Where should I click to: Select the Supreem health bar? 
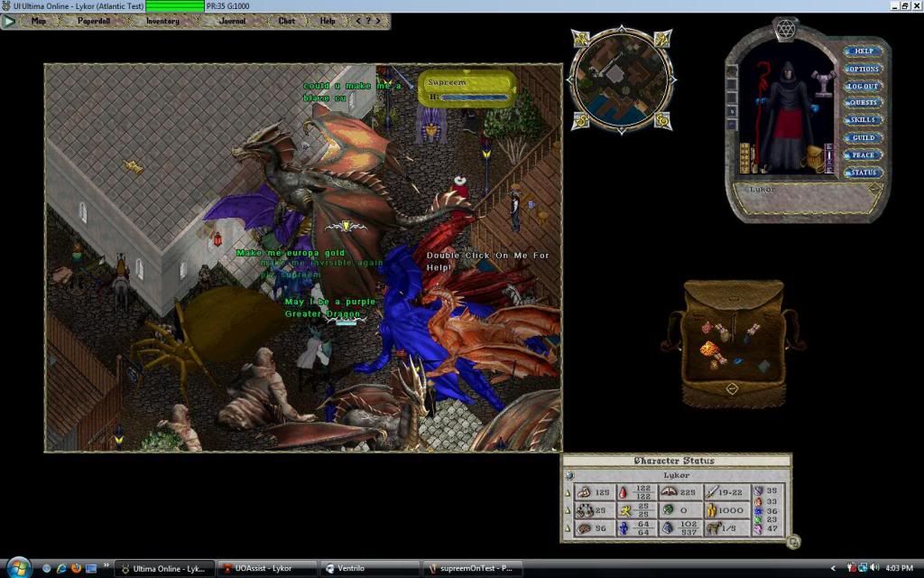tap(467, 89)
